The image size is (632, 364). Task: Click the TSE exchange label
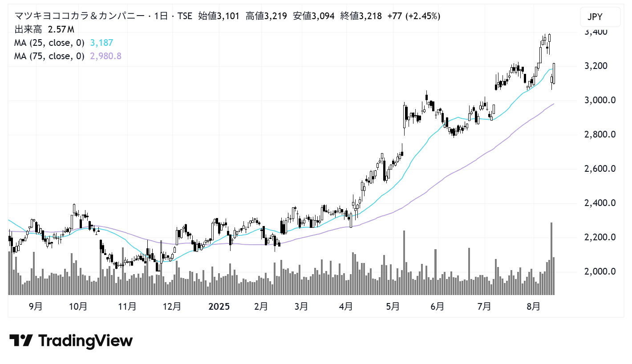tap(184, 16)
